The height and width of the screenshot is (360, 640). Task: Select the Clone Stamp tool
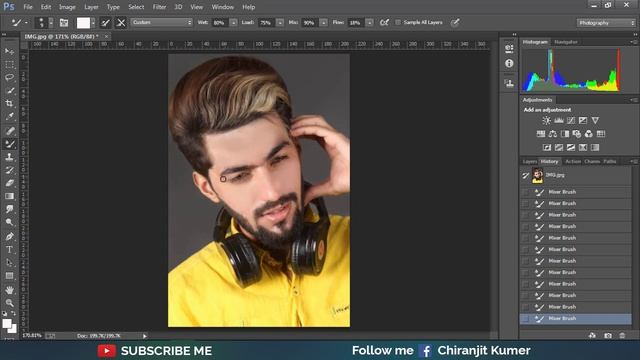(x=9, y=157)
